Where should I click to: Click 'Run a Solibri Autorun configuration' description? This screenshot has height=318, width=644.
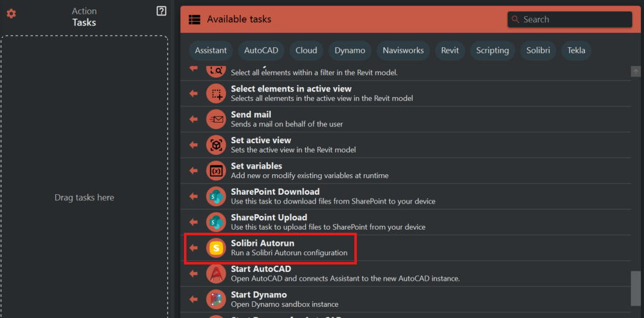[289, 253]
